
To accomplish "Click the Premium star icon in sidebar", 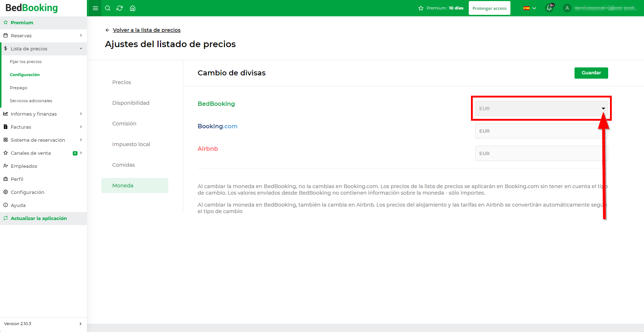I will 5,22.
